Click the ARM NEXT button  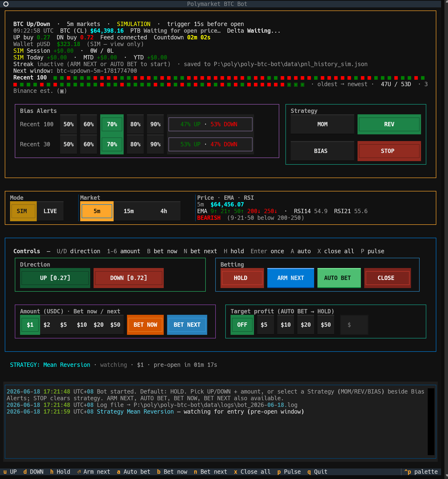pyautogui.click(x=290, y=278)
